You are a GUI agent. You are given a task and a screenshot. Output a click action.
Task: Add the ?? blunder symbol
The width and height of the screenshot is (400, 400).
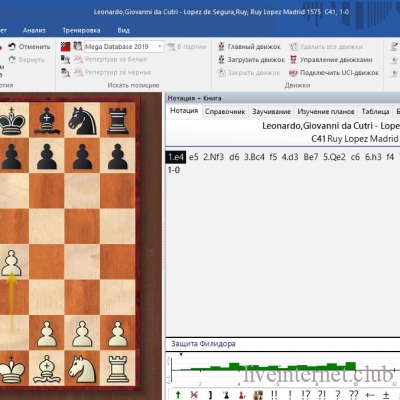click(x=353, y=395)
